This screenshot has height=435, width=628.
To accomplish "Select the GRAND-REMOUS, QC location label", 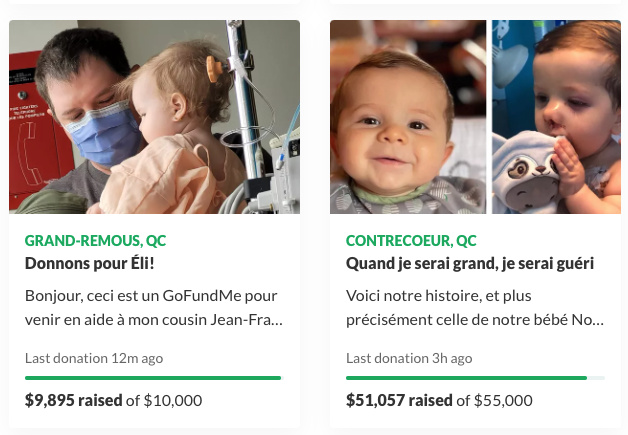I will 95,241.
